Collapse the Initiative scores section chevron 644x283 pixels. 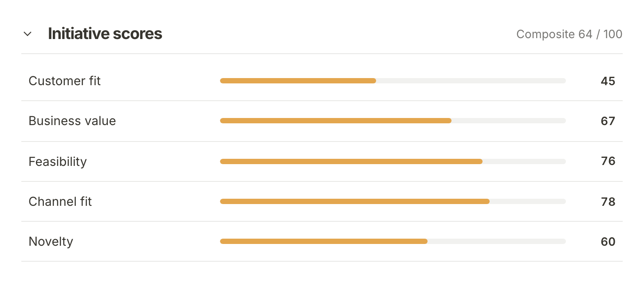27,34
